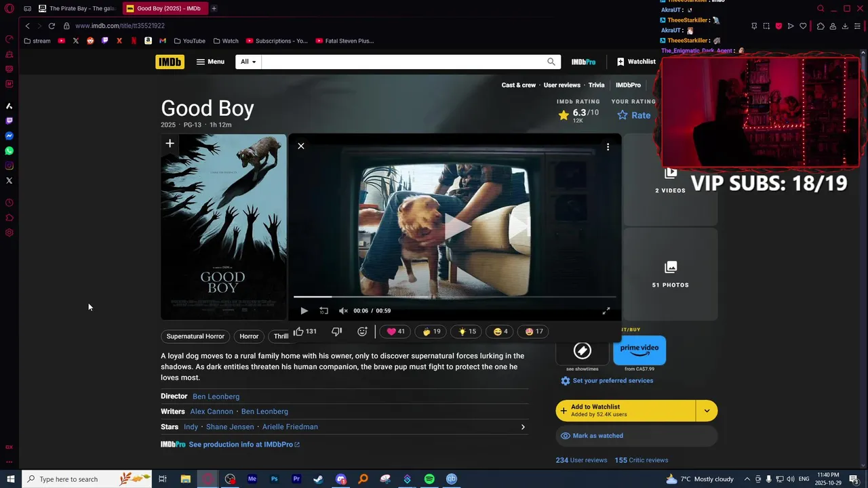Open the IMDb Menu
This screenshot has width=868, height=488.
(210, 62)
